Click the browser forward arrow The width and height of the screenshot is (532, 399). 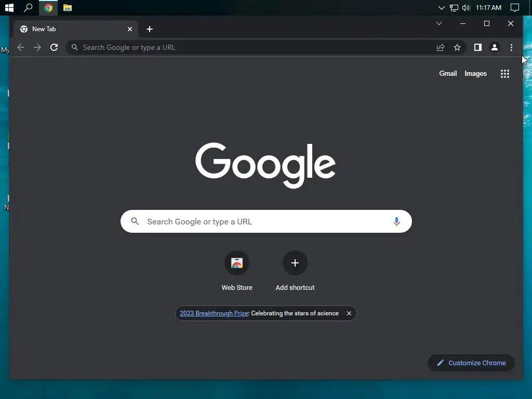point(37,47)
